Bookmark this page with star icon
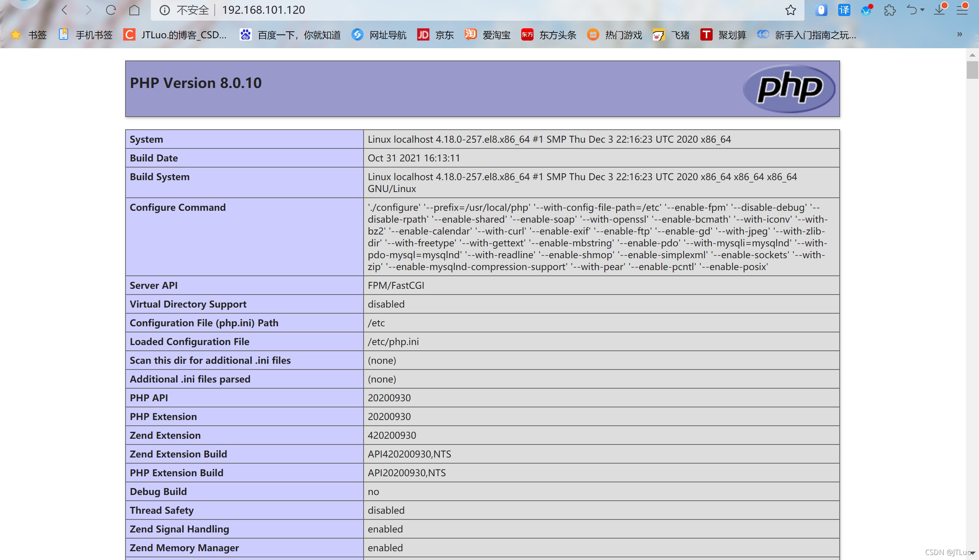 pos(790,10)
